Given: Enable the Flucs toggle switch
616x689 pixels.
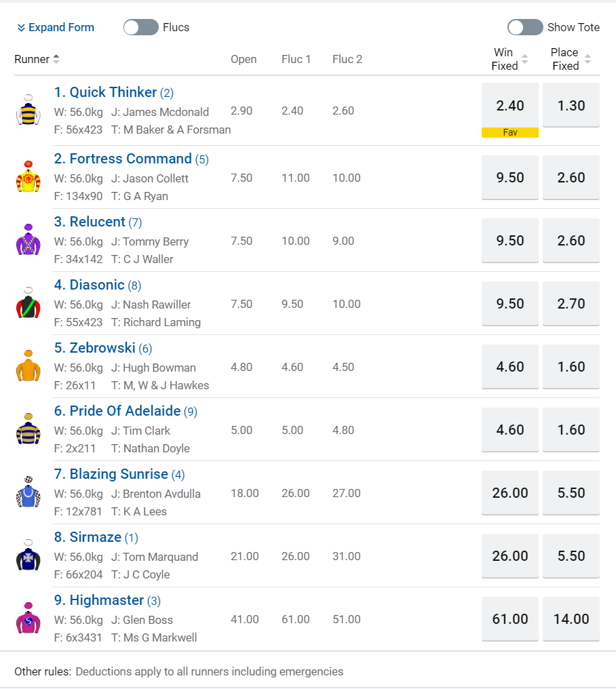Looking at the screenshot, I should 140,27.
